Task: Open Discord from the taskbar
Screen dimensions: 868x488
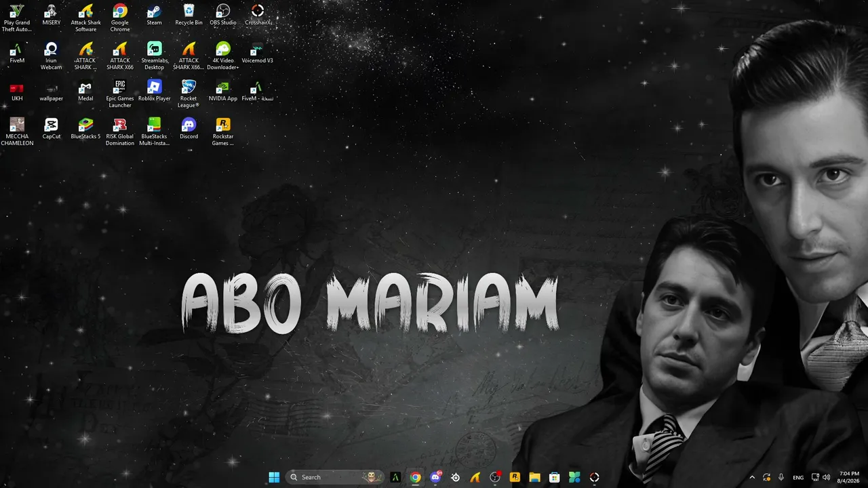Action: click(435, 477)
